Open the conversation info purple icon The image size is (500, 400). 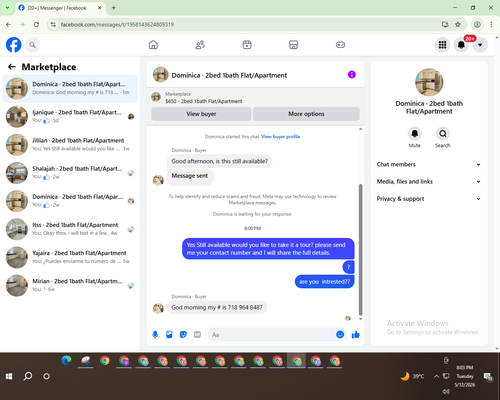coord(352,75)
